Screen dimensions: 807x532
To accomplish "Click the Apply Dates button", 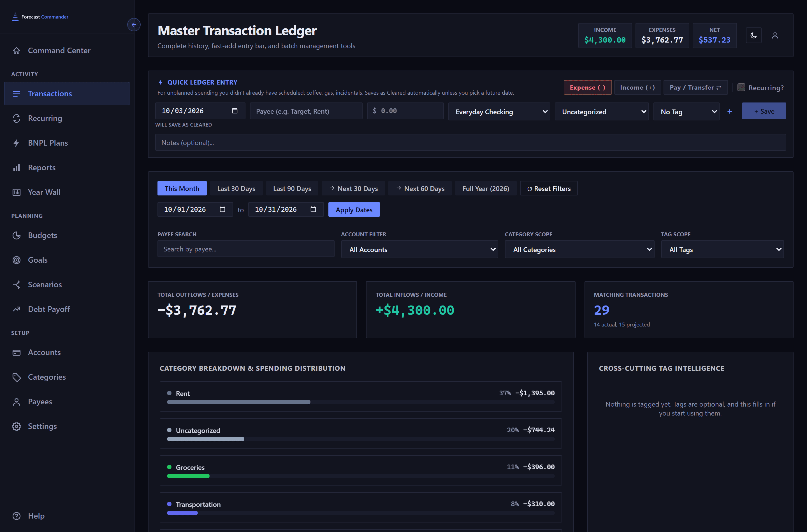I will 354,209.
